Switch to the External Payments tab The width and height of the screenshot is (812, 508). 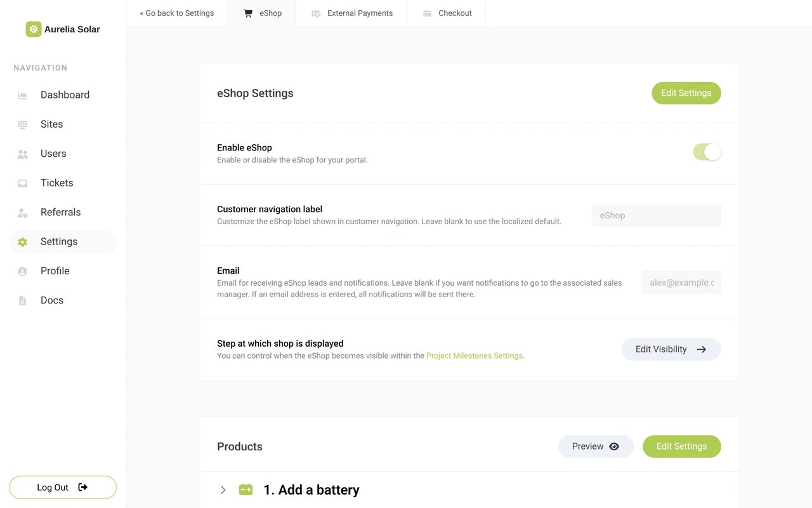[x=351, y=13]
